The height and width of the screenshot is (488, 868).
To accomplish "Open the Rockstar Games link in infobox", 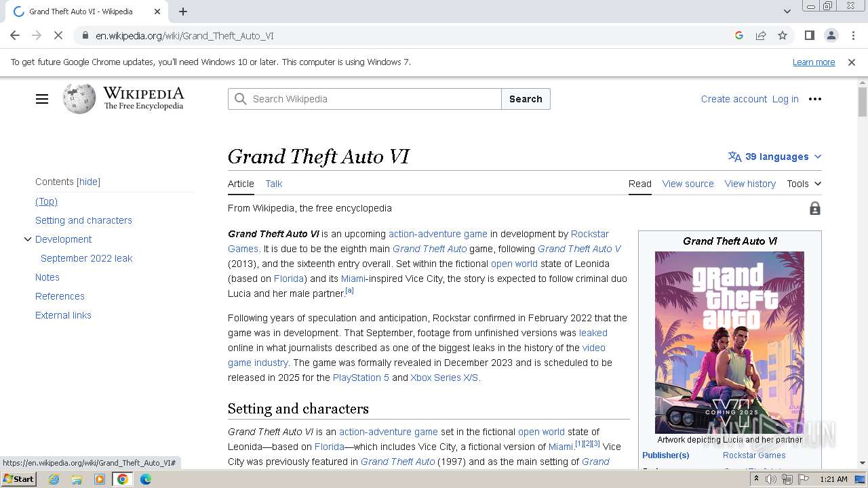I will click(x=754, y=455).
